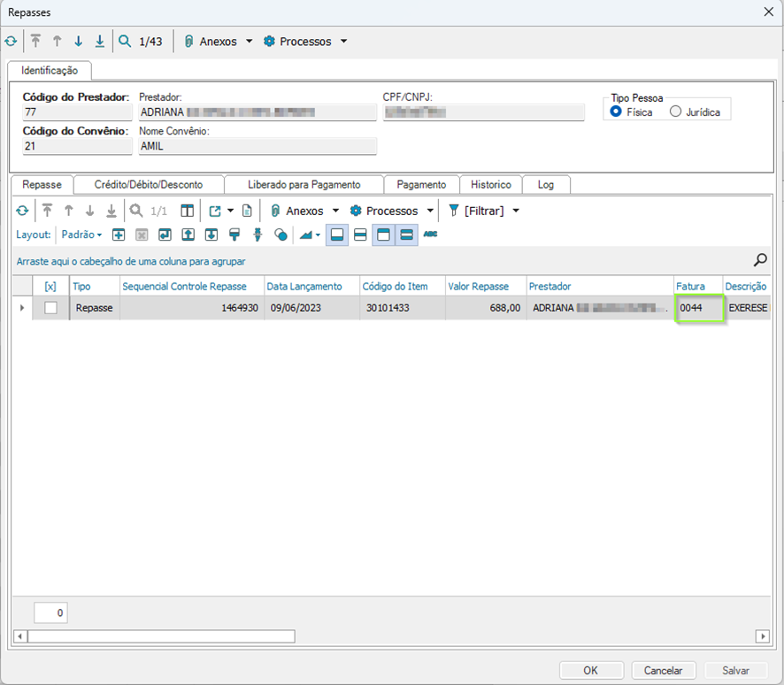
Task: Click the [x] select-all column header
Action: (50, 287)
